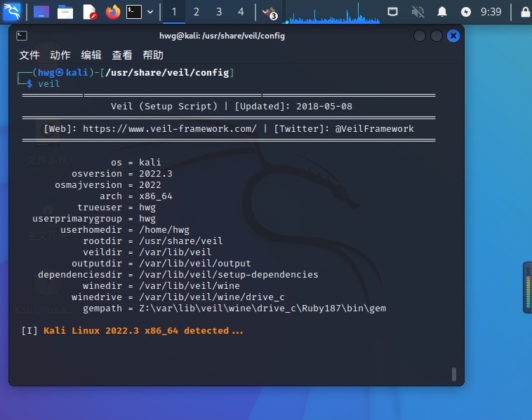Image resolution: width=532 pixels, height=420 pixels.
Task: Maximize the terminal window
Action: click(x=437, y=36)
